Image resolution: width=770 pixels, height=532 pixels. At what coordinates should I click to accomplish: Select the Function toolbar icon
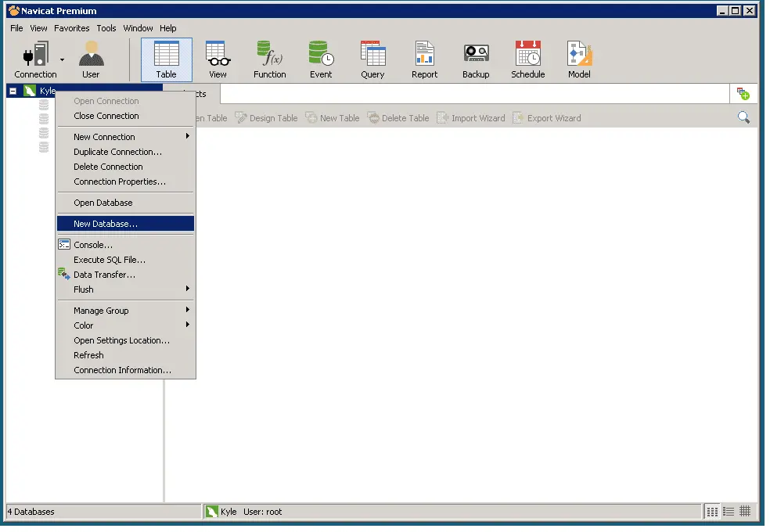point(270,60)
